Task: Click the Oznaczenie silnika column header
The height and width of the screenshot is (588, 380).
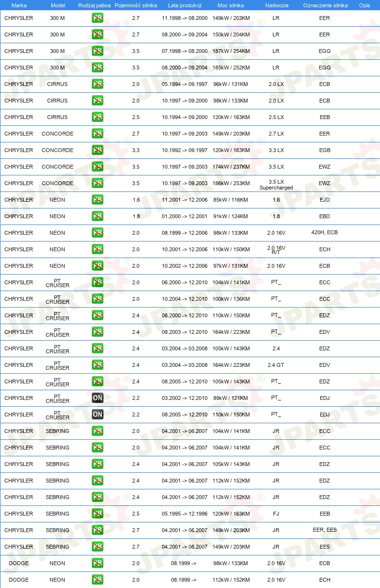Action: (325, 5)
